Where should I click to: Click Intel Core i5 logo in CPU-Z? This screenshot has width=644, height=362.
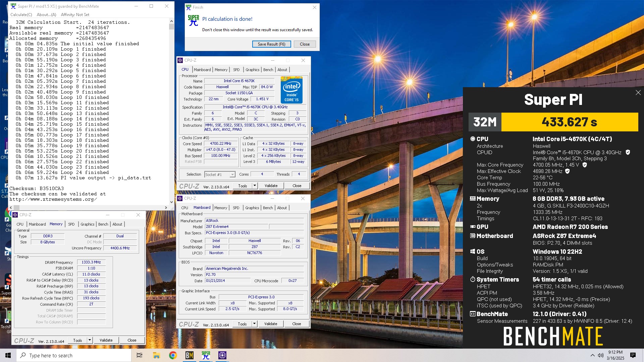291,90
